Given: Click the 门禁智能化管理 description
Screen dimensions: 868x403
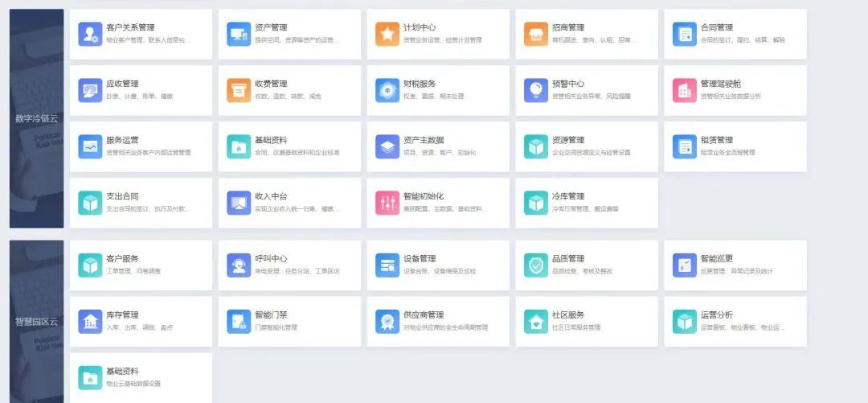Looking at the screenshot, I should pos(276,327).
